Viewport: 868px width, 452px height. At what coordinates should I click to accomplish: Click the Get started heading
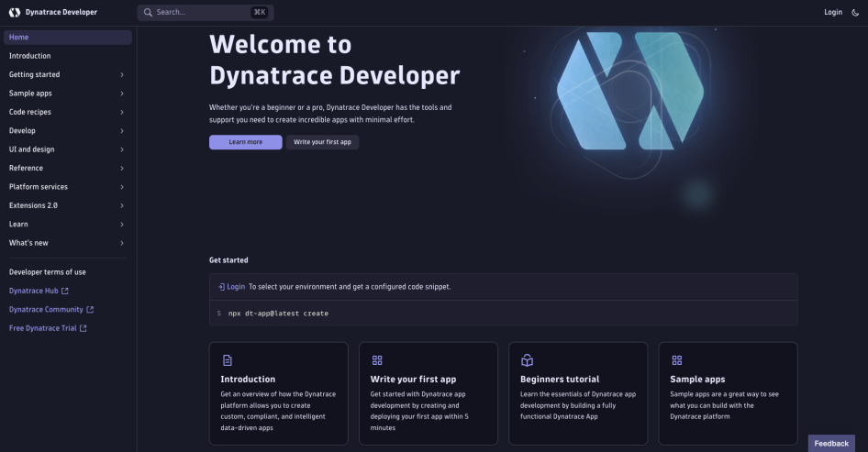pos(228,260)
